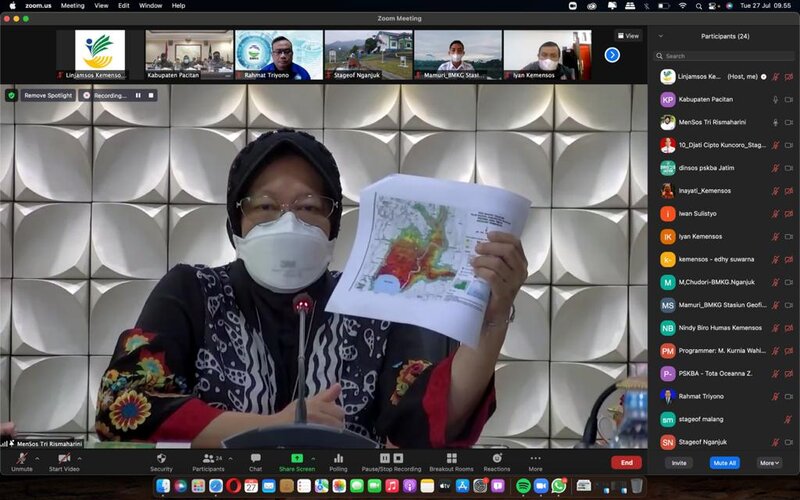Expand the audio options arrow beside Unmute
Image resolution: width=800 pixels, height=500 pixels.
(37, 458)
